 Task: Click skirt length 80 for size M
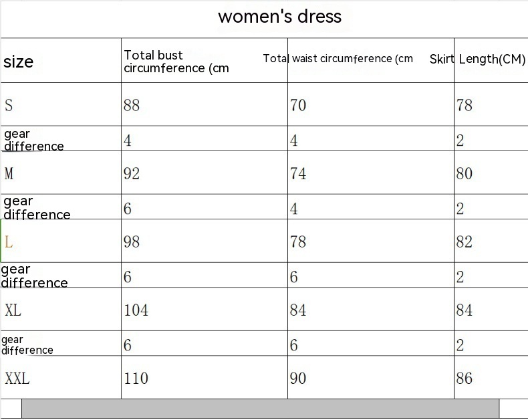point(464,174)
